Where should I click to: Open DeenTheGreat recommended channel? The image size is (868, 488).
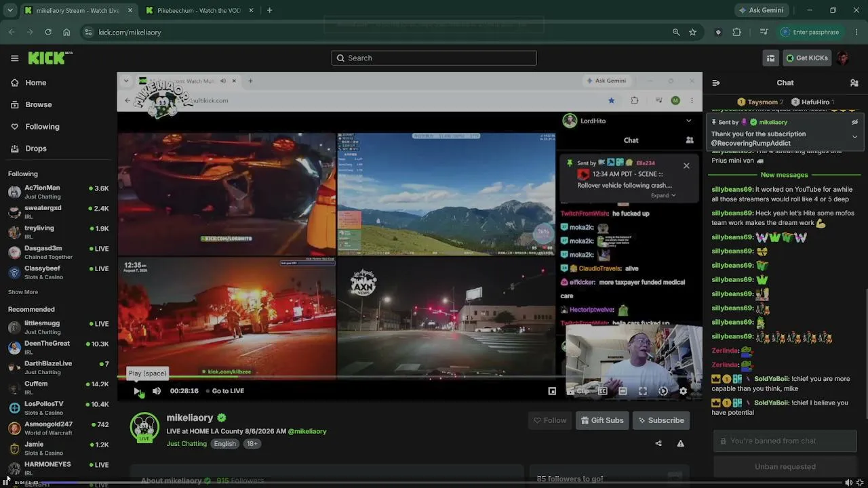tap(58, 348)
